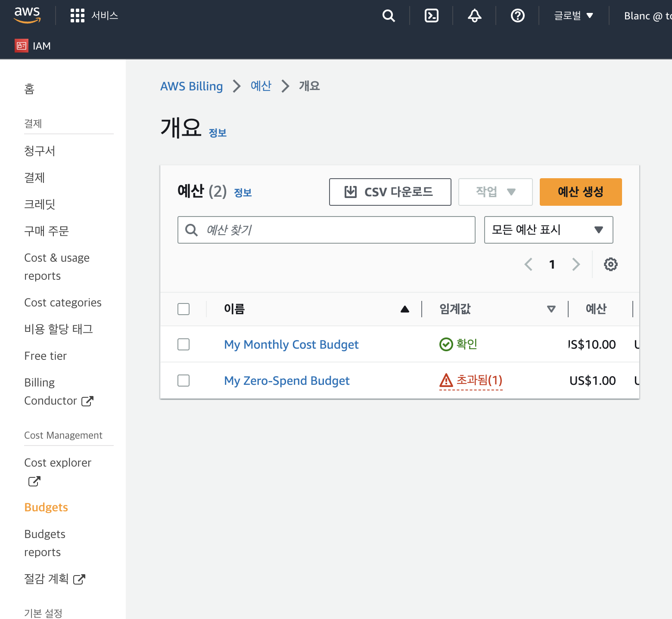Open the AWS home logo
Image resolution: width=672 pixels, height=619 pixels.
click(27, 15)
